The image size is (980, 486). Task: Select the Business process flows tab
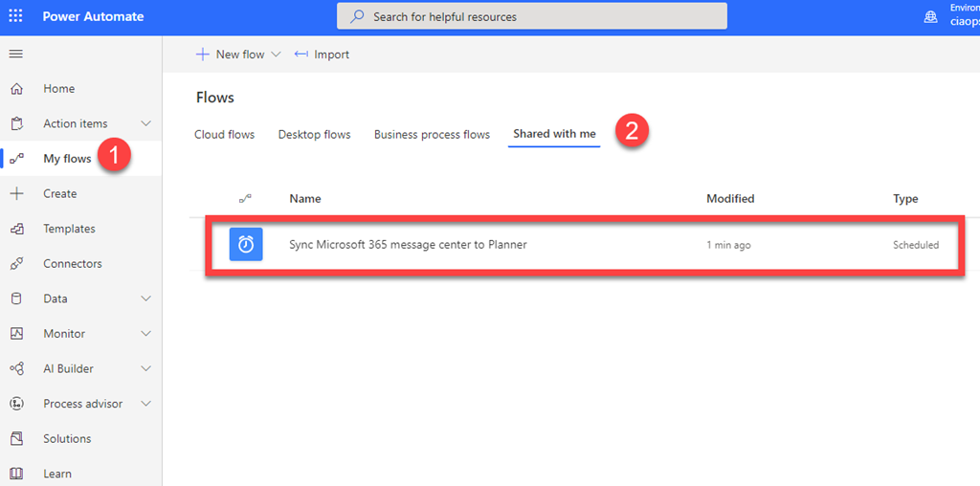432,135
